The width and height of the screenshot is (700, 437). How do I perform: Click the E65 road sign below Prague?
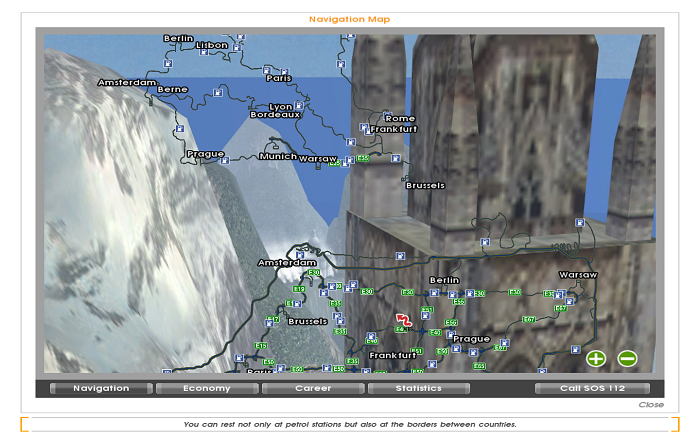[479, 366]
